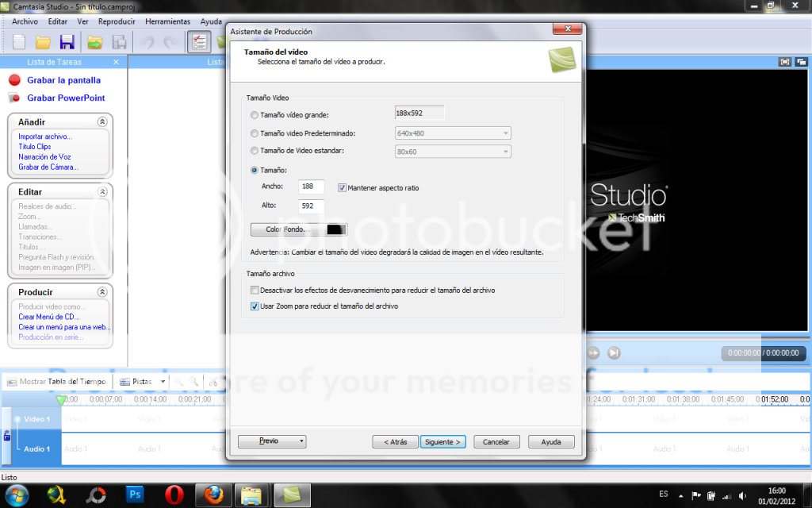Select Tamaño de Video estandar radio button

tap(255, 151)
